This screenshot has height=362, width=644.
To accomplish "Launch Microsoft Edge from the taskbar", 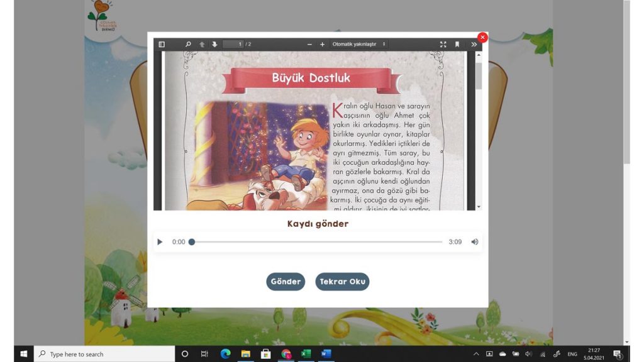I will pos(225,354).
